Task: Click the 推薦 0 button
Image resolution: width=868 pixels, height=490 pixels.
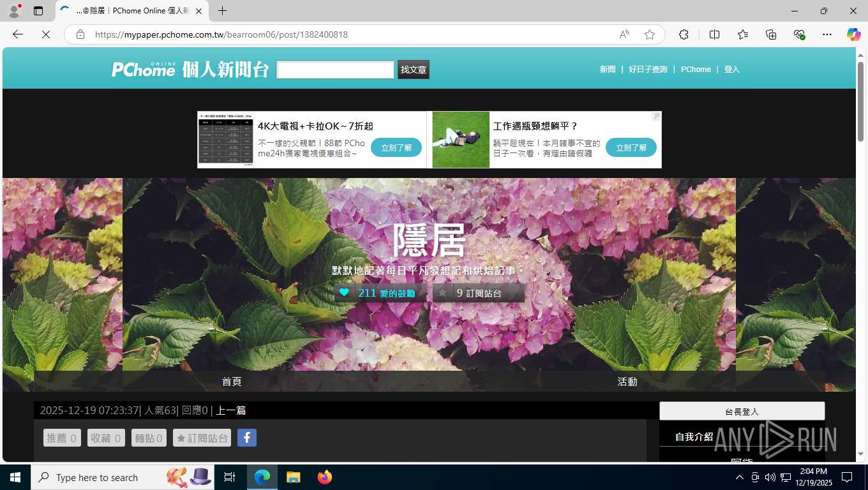Action: coord(62,438)
